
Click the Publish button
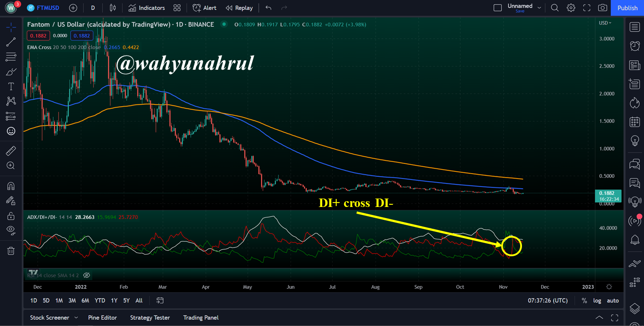point(627,8)
